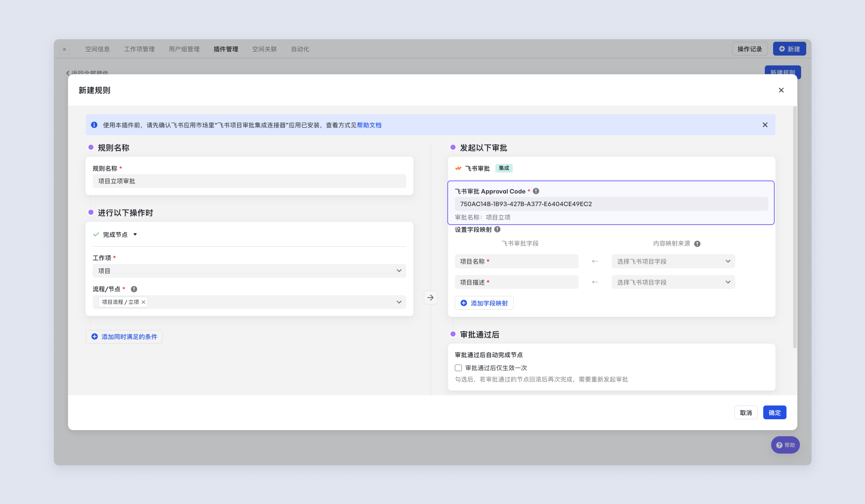Switch to the 用户组管理 tab
The image size is (865, 504).
point(184,49)
